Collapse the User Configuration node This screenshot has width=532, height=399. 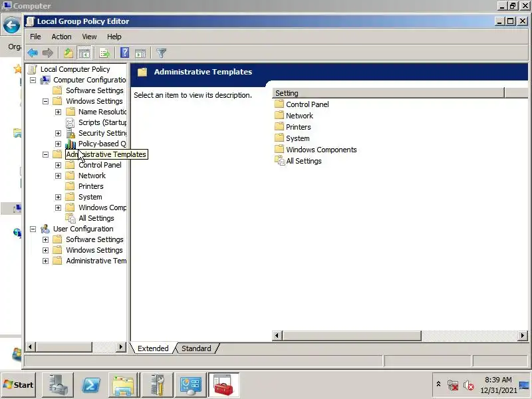coord(33,229)
